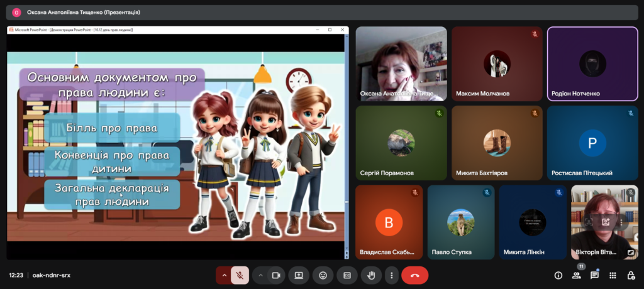Toggle the camera on or off
The image size is (644, 289).
[275, 275]
